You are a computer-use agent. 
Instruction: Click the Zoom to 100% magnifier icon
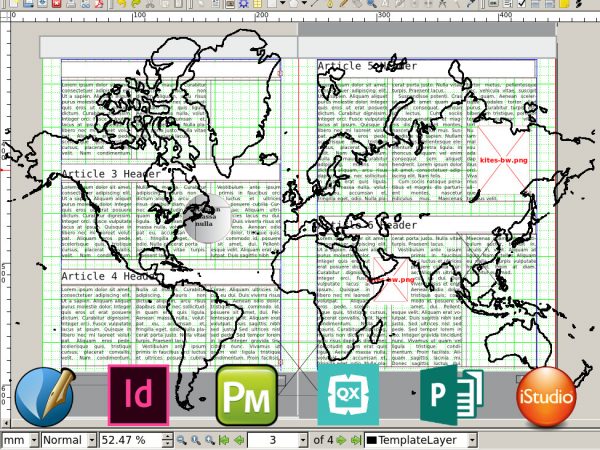click(x=196, y=440)
